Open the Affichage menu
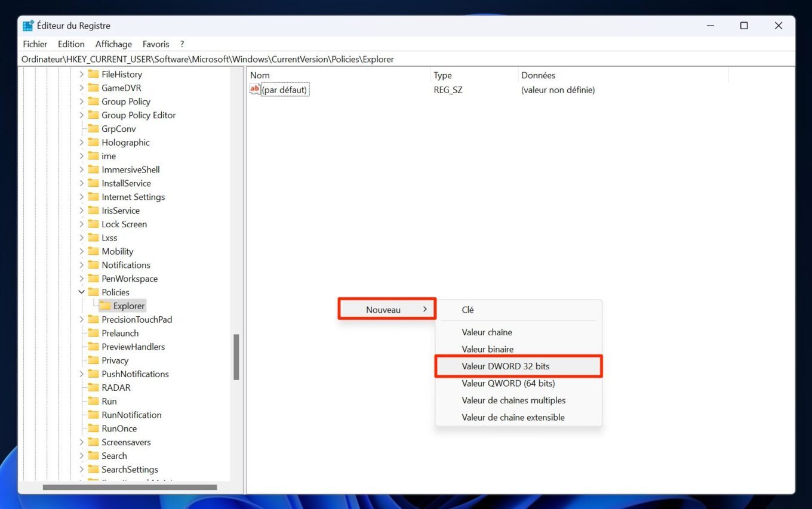Screen dimensions: 812x509 (x=113, y=44)
